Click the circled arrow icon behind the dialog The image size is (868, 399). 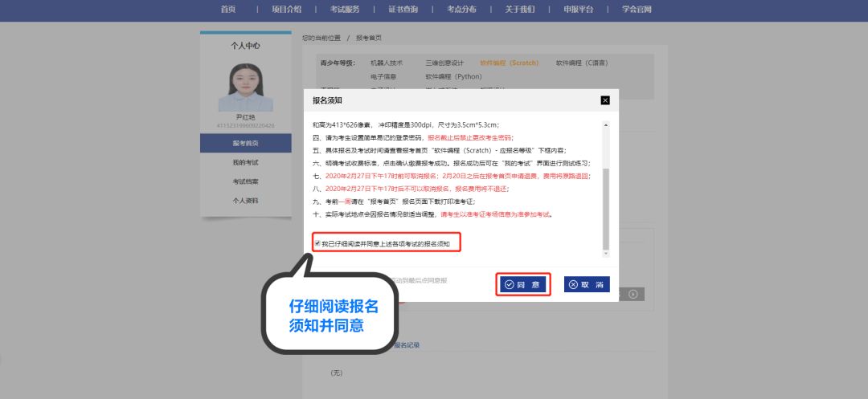pyautogui.click(x=633, y=295)
